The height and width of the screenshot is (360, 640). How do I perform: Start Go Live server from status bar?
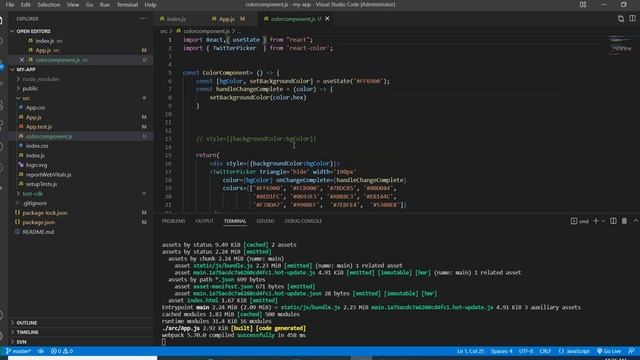point(609,351)
